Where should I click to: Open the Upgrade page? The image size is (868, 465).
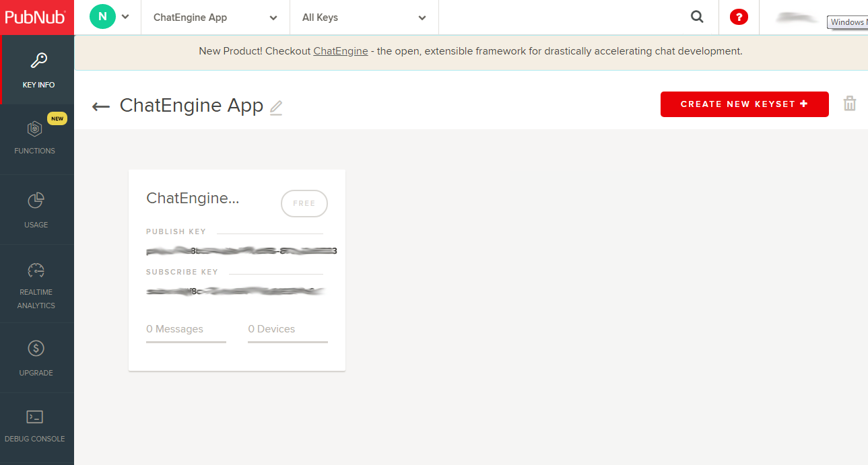[x=36, y=357]
